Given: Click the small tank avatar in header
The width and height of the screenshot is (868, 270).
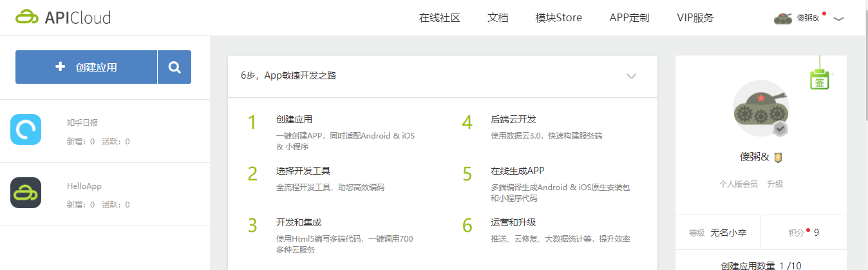Looking at the screenshot, I should pyautogui.click(x=782, y=18).
